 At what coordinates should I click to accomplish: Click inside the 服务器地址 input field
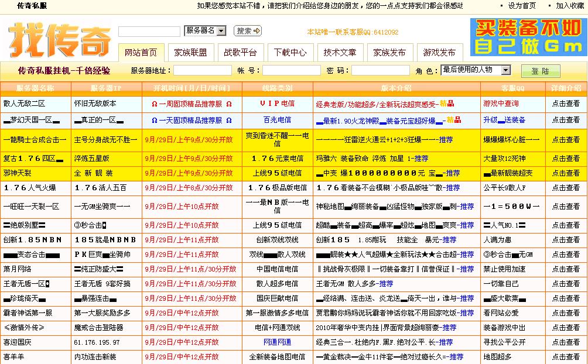[203, 71]
